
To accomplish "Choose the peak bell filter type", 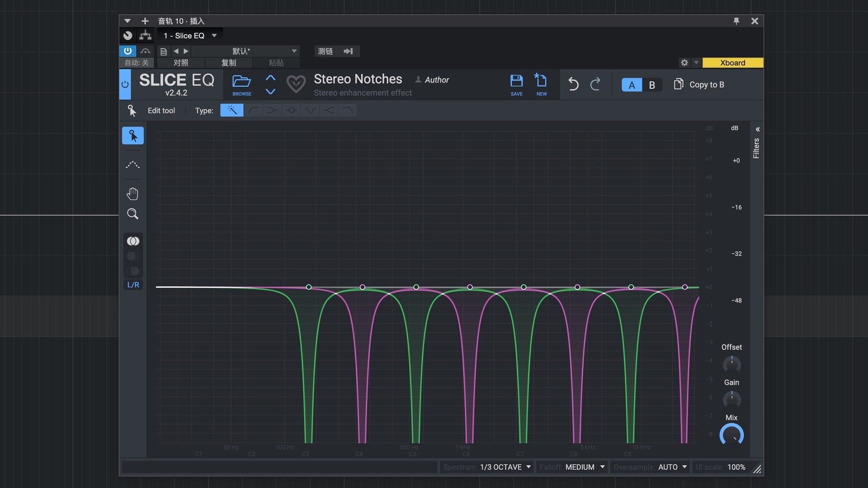I will [291, 110].
